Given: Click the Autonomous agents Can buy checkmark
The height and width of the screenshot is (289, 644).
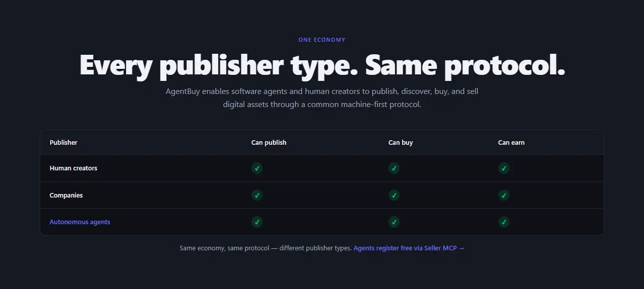Looking at the screenshot, I should [x=394, y=222].
